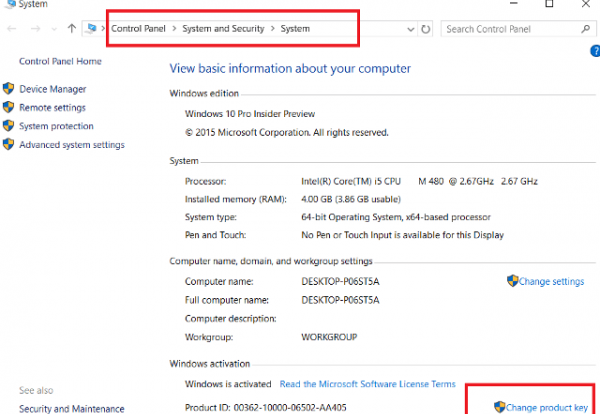600x414 pixels.
Task: Read the Microsoft Software License Terms
Action: pyautogui.click(x=367, y=384)
